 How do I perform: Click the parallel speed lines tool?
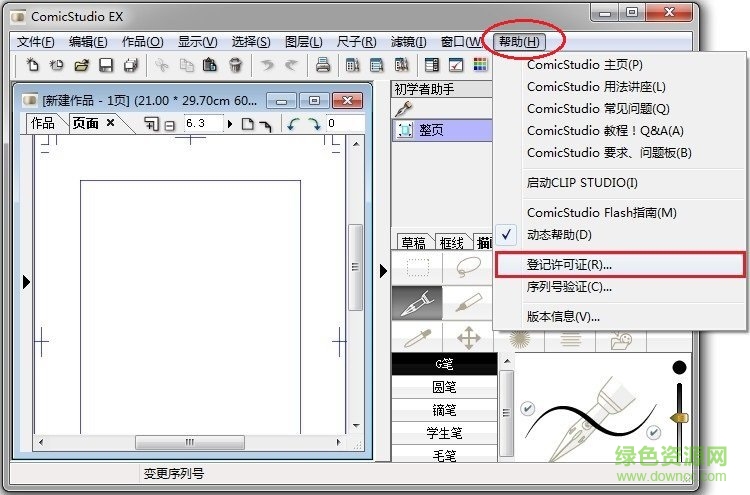coord(571,341)
